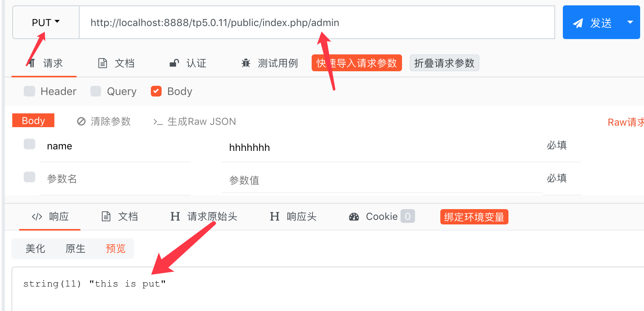Click the code brackets icon beside 响应
This screenshot has width=644, height=311.
[37, 217]
